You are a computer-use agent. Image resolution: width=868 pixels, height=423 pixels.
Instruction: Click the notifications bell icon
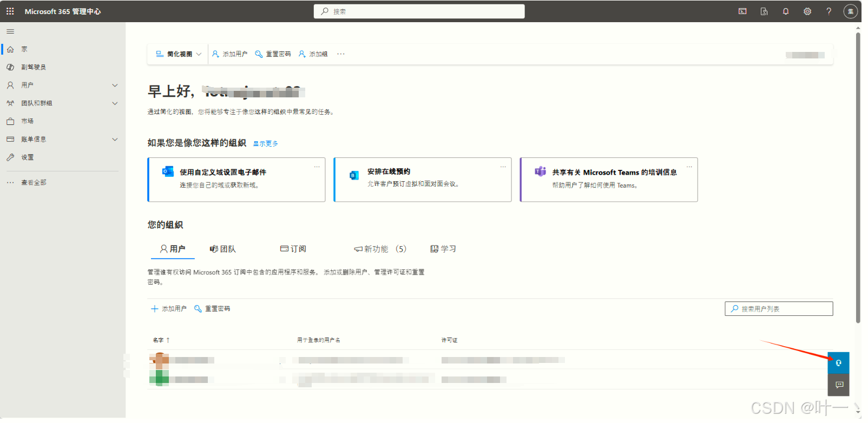786,11
